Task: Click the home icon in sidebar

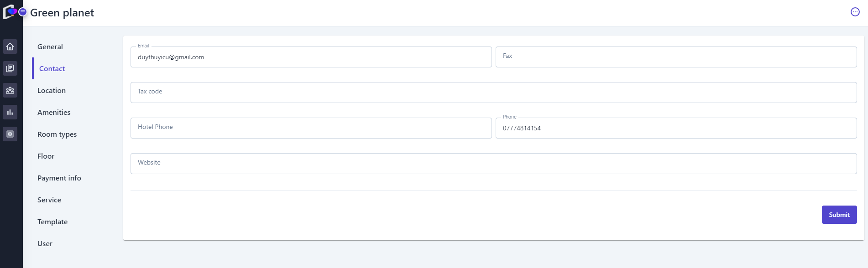Action: pyautogui.click(x=10, y=46)
